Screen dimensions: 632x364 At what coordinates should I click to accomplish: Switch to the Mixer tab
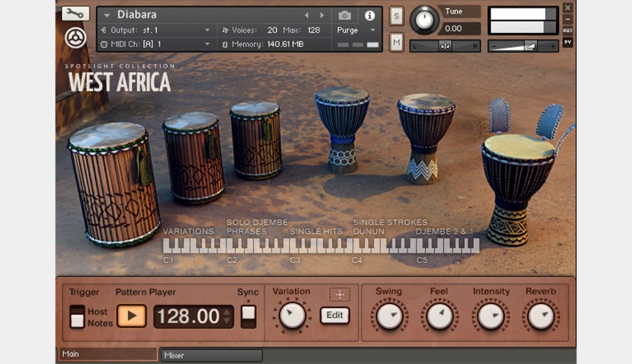tap(211, 355)
